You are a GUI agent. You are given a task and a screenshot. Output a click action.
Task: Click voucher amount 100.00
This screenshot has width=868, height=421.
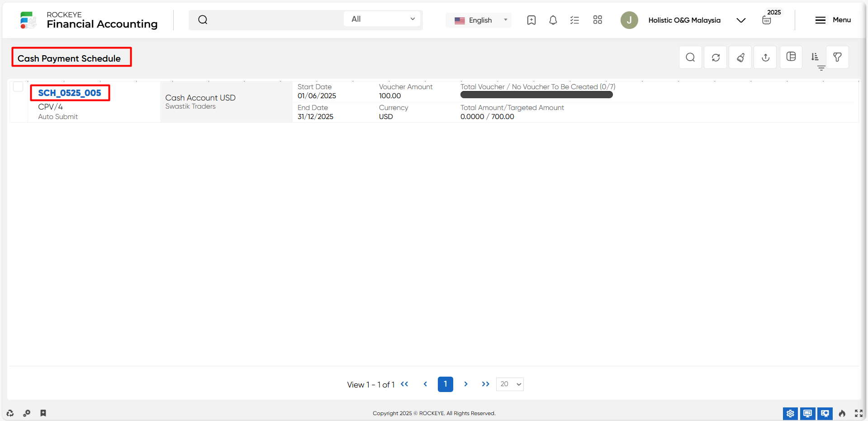tap(390, 96)
